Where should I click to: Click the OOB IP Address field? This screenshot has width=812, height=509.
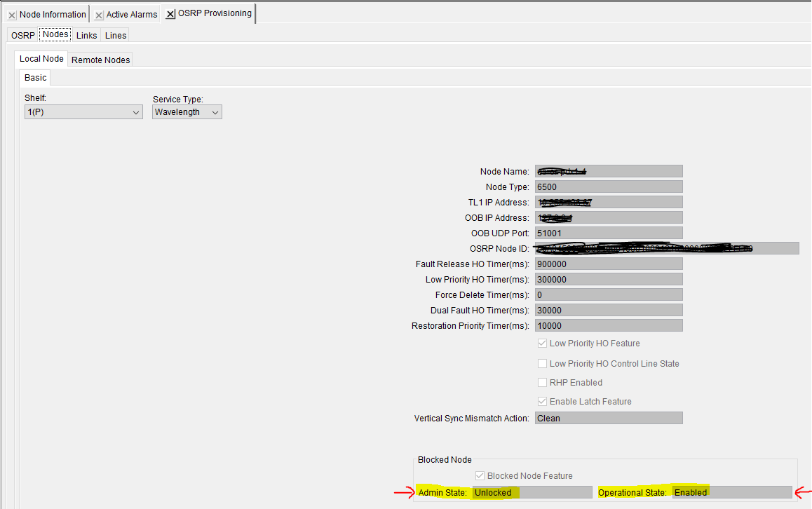pyautogui.click(x=609, y=218)
